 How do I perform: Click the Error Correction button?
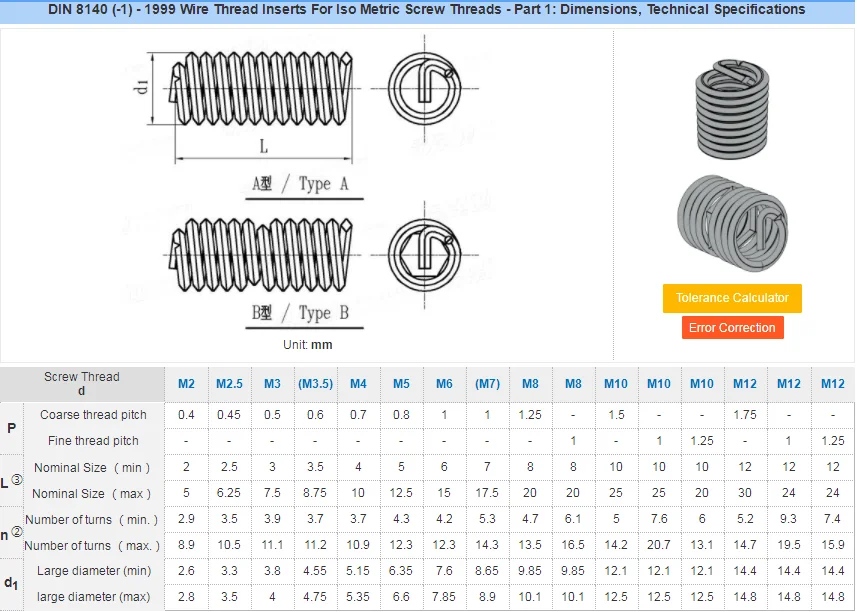tap(732, 328)
